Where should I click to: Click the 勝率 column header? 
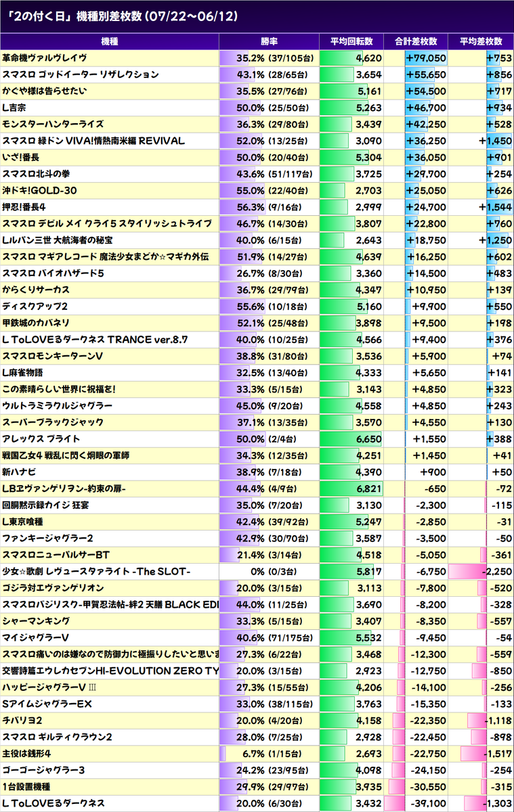click(269, 41)
